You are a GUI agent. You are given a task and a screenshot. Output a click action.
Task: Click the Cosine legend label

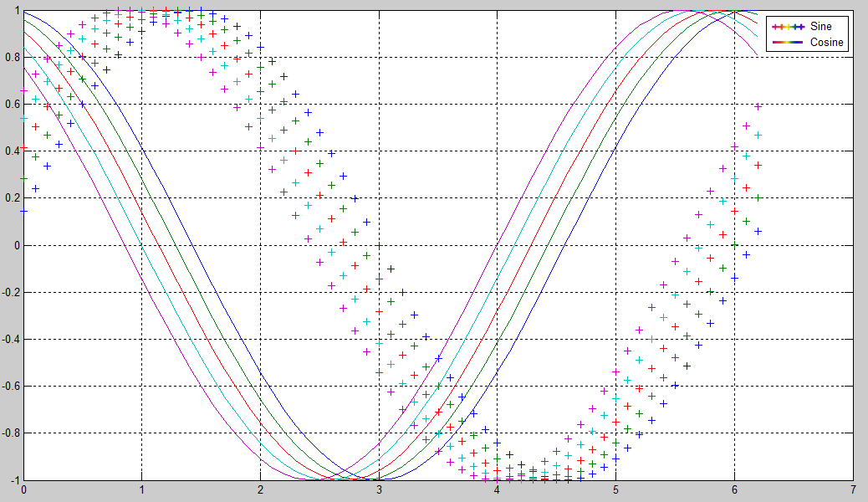point(827,42)
